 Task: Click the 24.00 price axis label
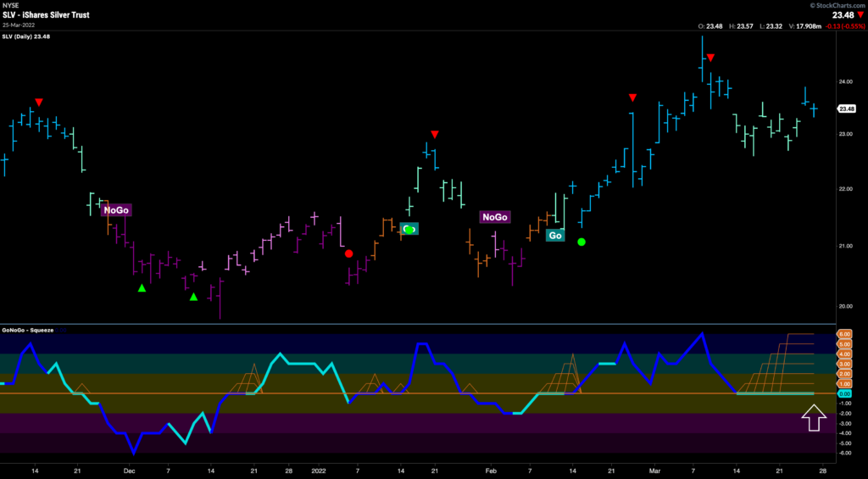tap(845, 81)
